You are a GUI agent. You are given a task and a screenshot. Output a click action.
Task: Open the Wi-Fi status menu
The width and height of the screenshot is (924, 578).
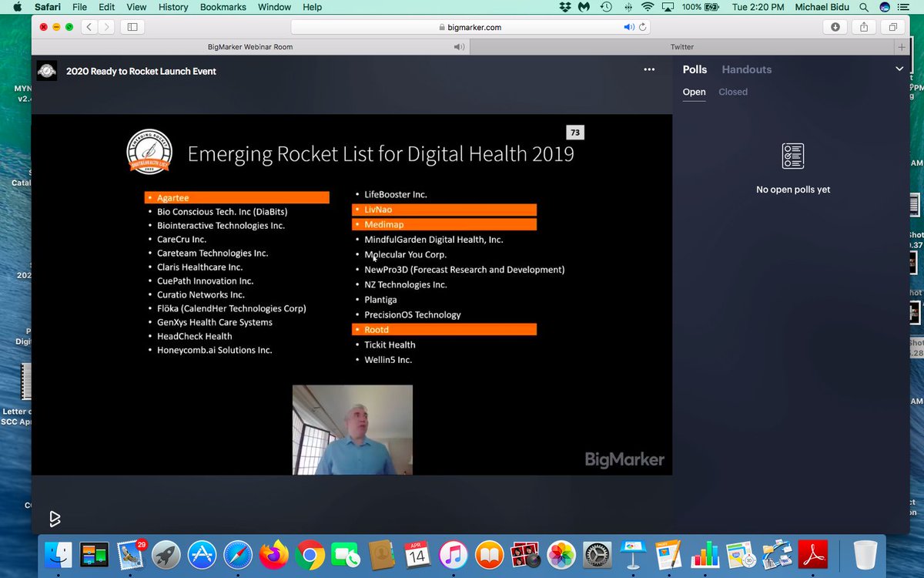(648, 7)
